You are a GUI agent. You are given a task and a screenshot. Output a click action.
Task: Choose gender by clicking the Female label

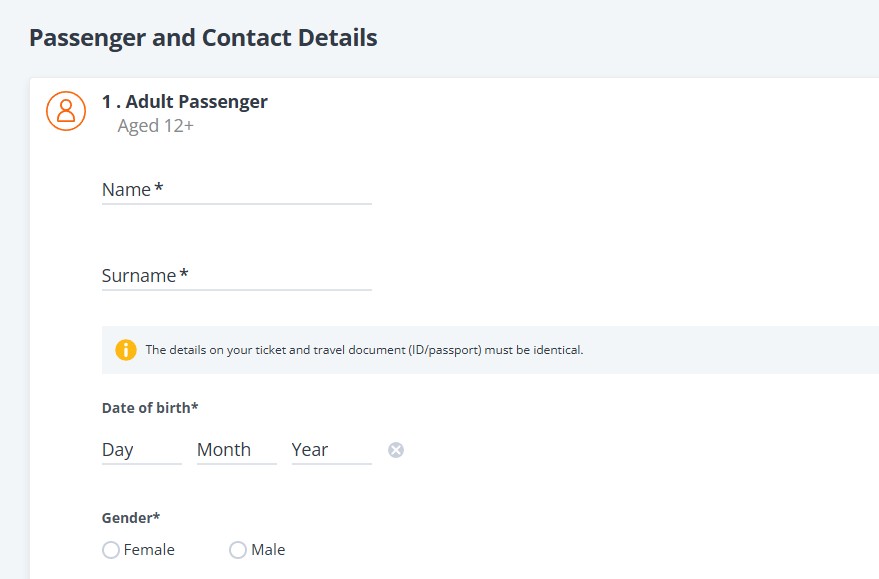[x=149, y=550]
